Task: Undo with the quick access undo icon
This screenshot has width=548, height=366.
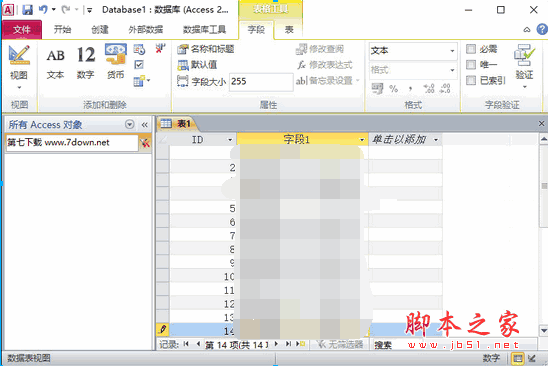Action: click(x=43, y=9)
